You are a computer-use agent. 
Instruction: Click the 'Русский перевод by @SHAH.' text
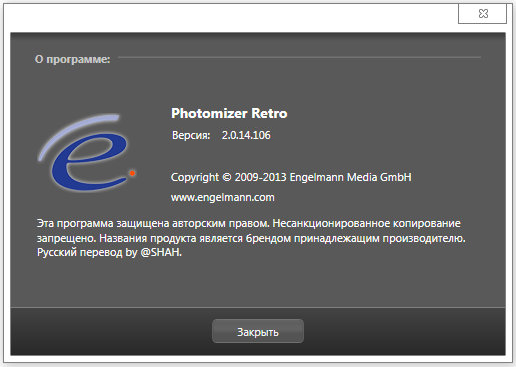tap(109, 252)
